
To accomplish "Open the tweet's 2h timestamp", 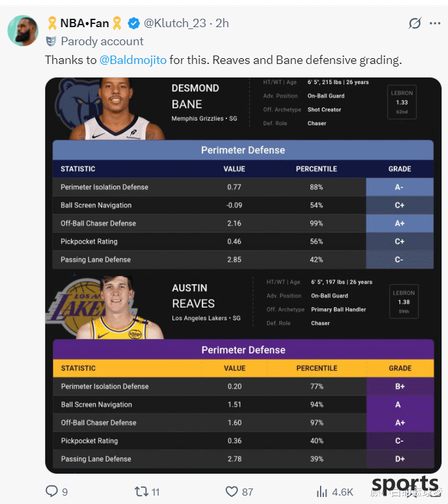I will coord(222,23).
